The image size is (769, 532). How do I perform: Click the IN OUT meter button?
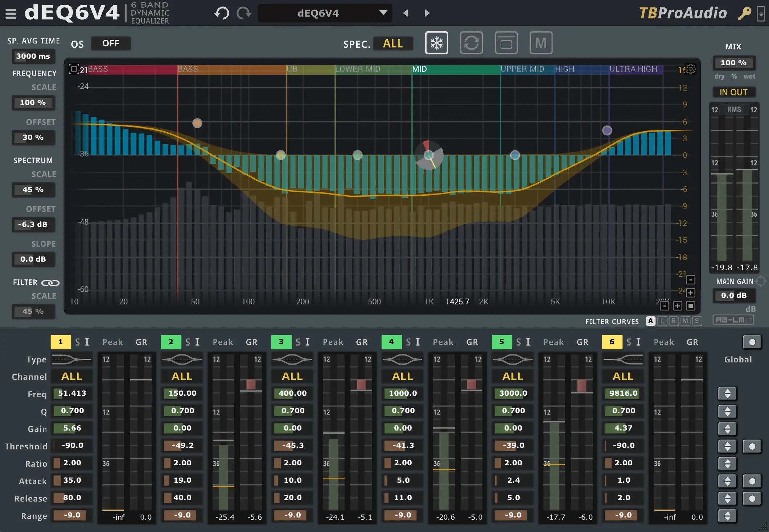(734, 92)
